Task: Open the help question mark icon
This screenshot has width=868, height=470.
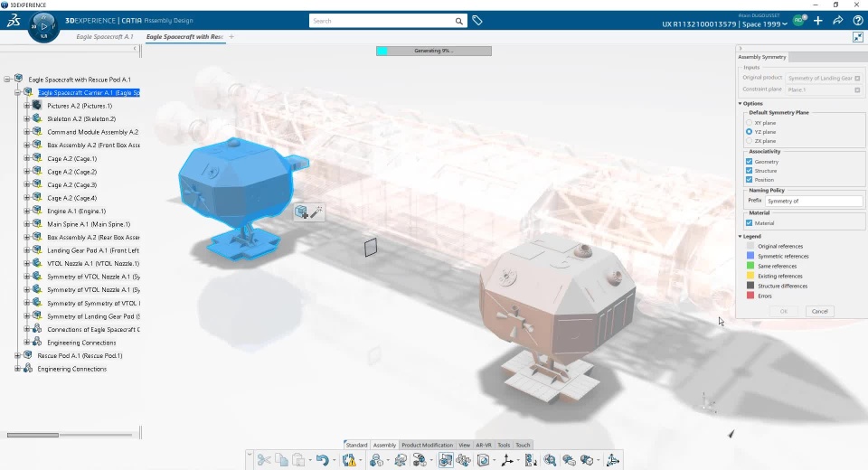Action: [858, 21]
